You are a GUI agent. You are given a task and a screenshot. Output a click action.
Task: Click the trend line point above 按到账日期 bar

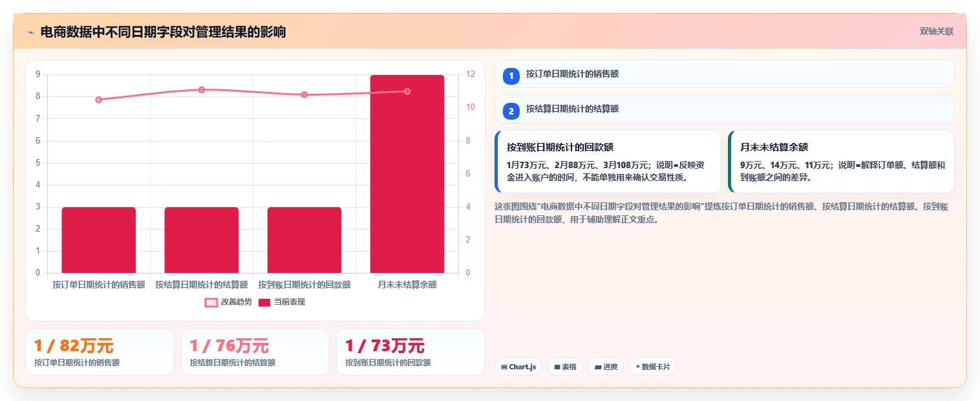(x=304, y=95)
